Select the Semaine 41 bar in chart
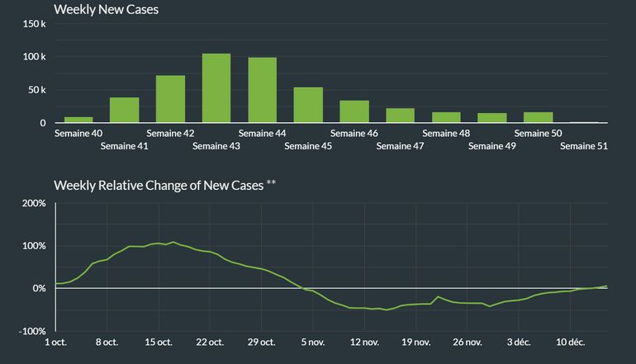 [125, 111]
